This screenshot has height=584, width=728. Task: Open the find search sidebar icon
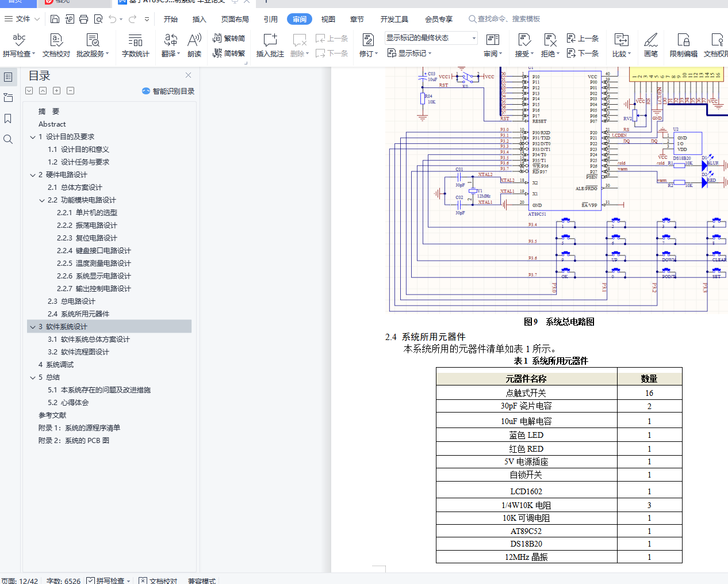8,139
